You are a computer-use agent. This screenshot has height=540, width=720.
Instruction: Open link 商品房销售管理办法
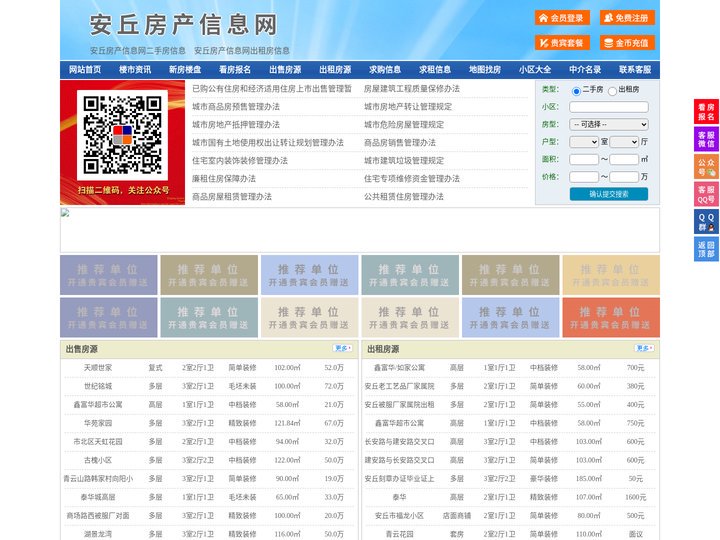[x=400, y=142]
